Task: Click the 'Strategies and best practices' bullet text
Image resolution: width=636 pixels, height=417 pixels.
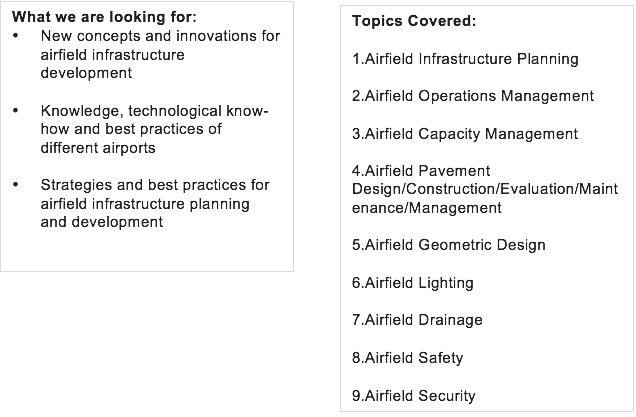Action: point(155,204)
